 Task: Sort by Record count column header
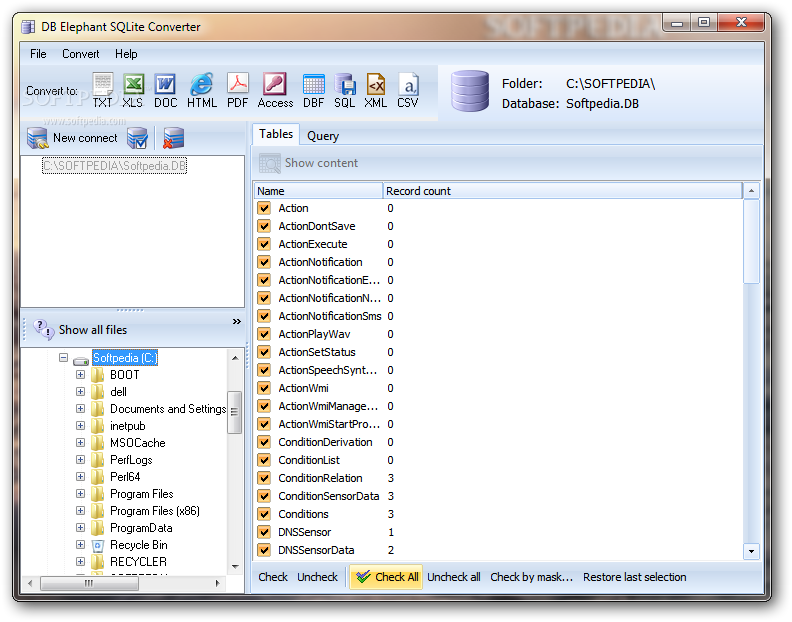(x=562, y=191)
